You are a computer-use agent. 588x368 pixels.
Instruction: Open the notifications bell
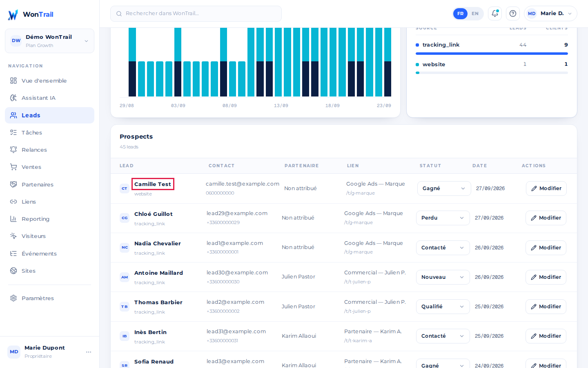pos(495,13)
